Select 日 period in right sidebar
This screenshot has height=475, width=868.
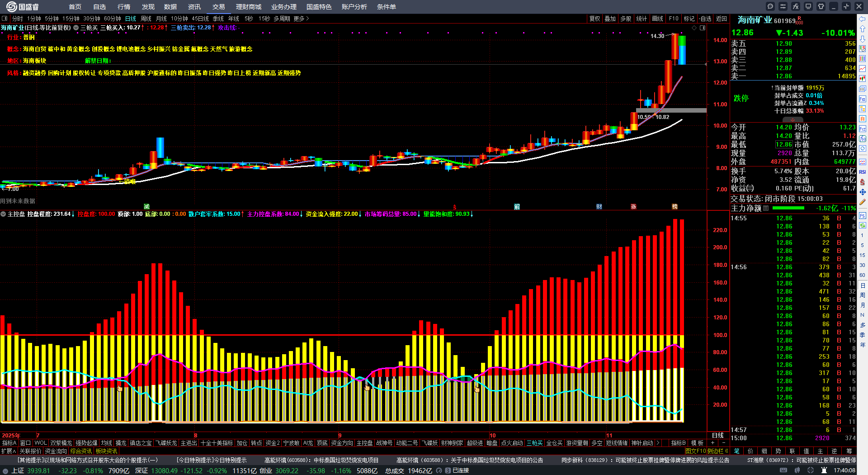pos(863,285)
